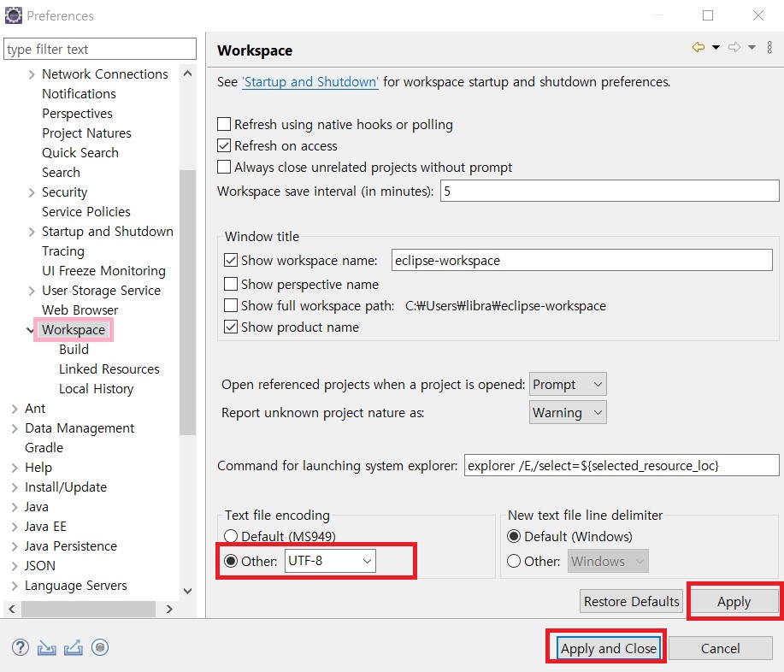Toggle Refresh using native hooks or polling
Screen dimensions: 784x672
tap(224, 124)
